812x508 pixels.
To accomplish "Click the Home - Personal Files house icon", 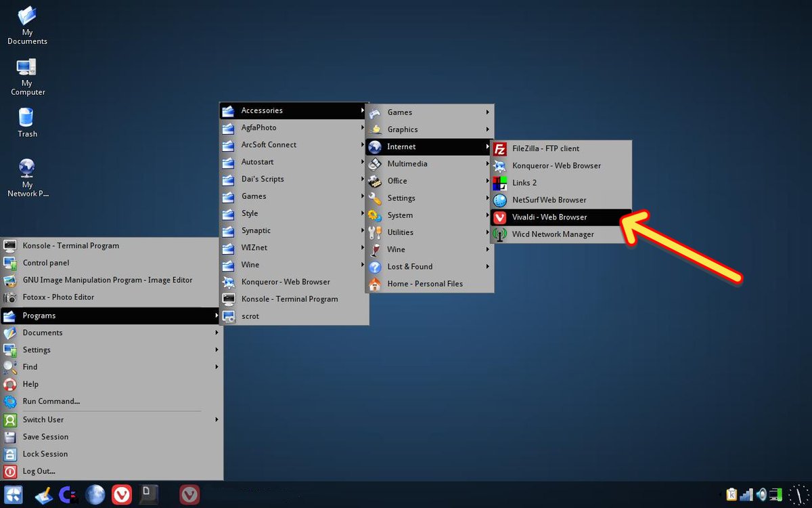I will 375,284.
